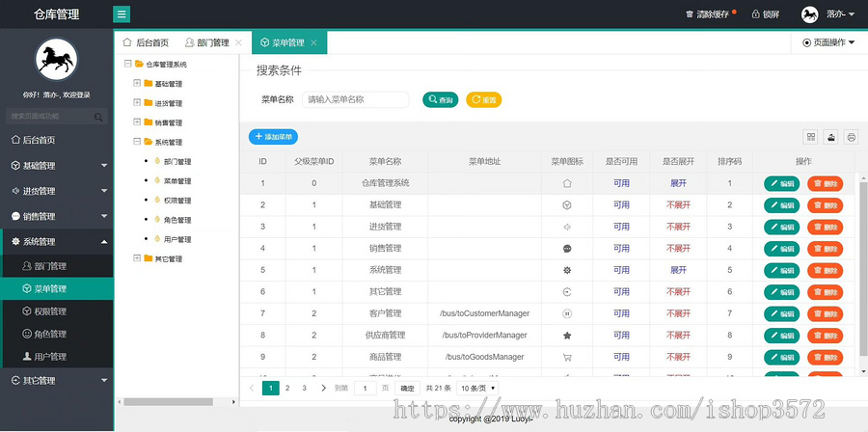The height and width of the screenshot is (432, 868).
Task: Click 编辑 for 仓库管理系统 row
Action: pos(781,183)
